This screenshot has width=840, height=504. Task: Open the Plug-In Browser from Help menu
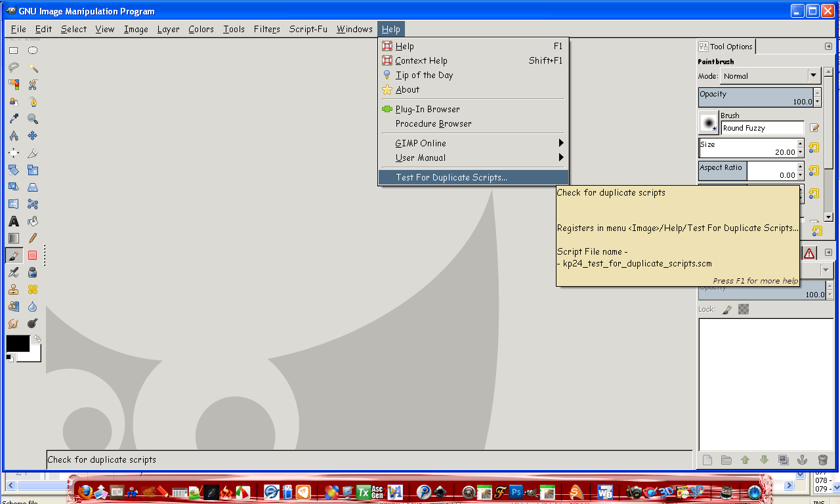click(x=473, y=109)
